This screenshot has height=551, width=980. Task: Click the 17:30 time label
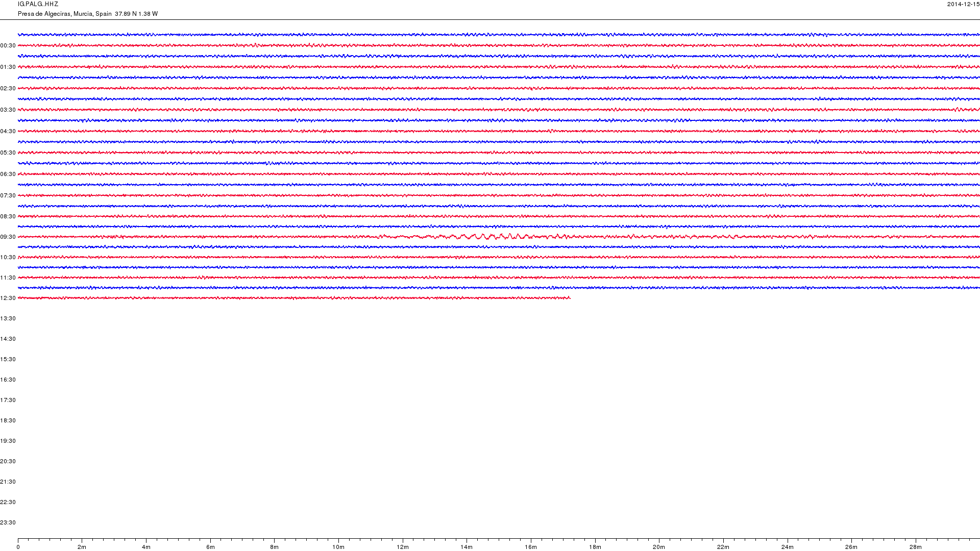pyautogui.click(x=8, y=400)
